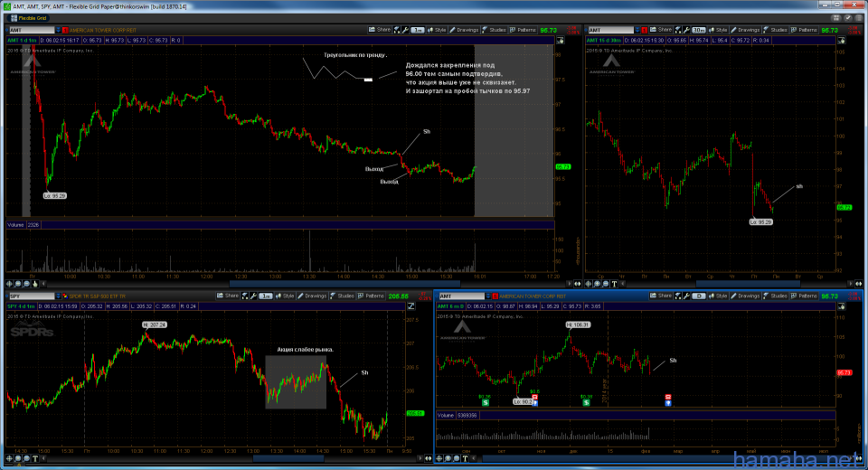Select the hand pan tool under AMT 1m chart

[x=35, y=284]
